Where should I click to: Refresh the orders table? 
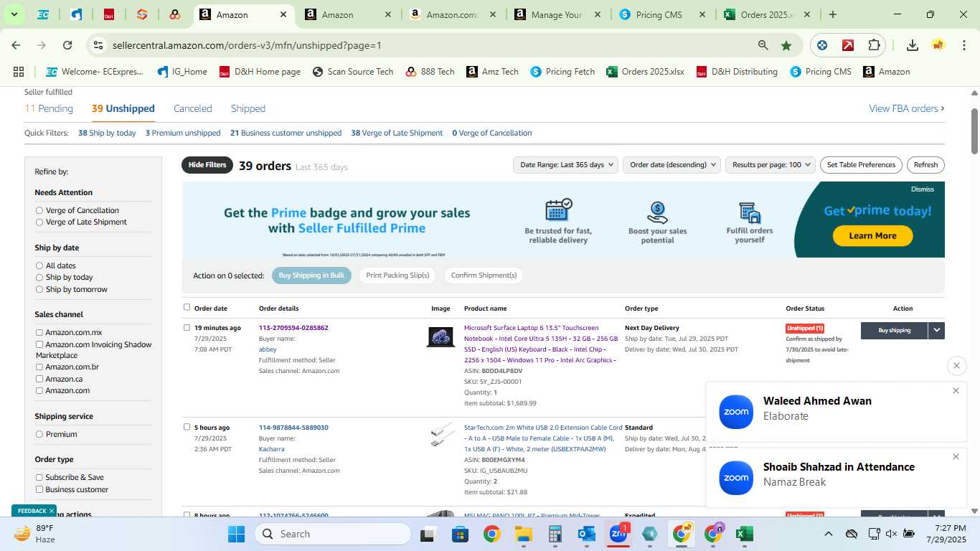925,165
